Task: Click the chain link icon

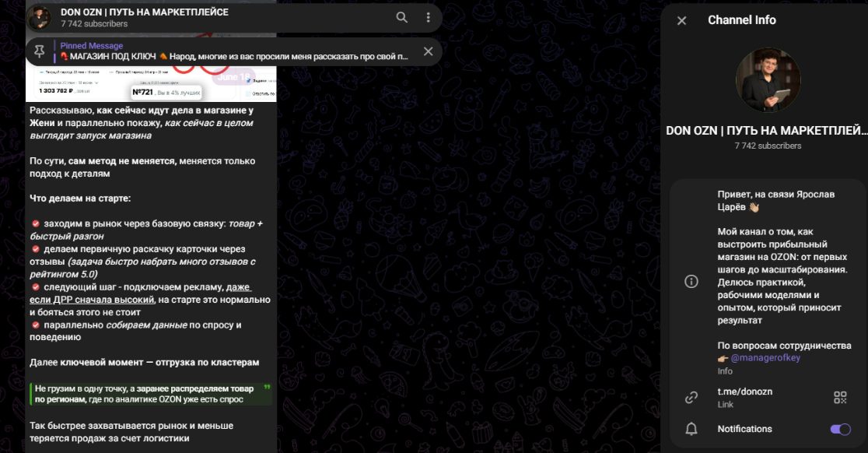Action: point(691,398)
